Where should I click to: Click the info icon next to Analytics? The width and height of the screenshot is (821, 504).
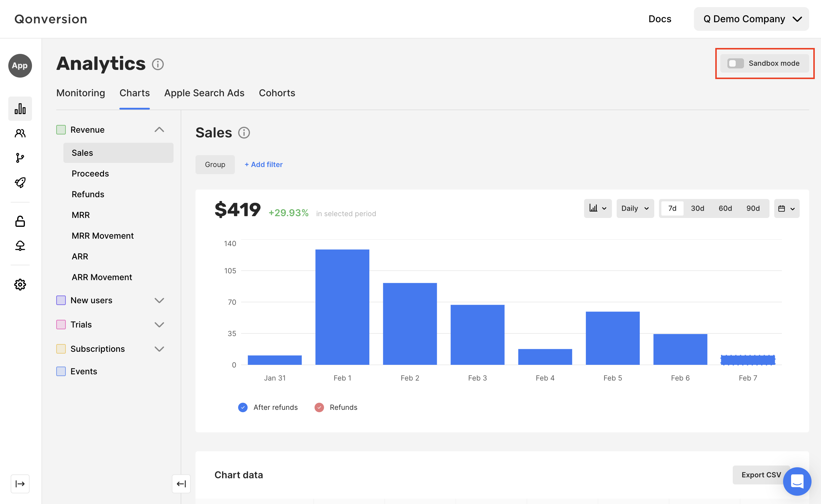pyautogui.click(x=158, y=64)
